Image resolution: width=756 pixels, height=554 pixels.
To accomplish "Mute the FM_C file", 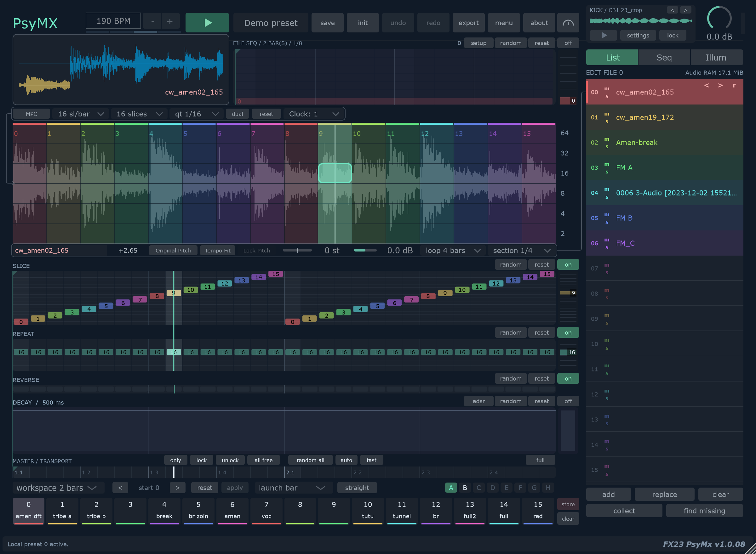I will click(607, 240).
